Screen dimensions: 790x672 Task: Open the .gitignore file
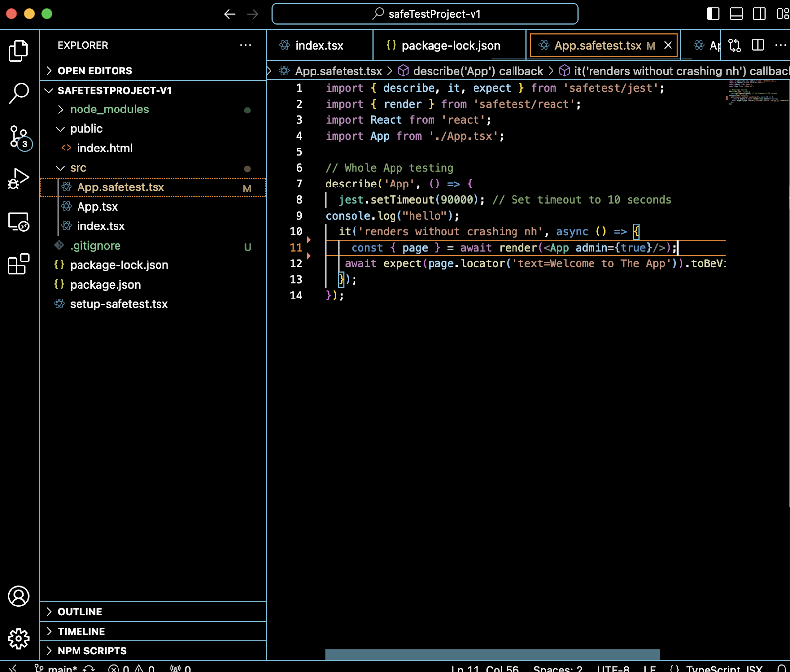point(153,246)
